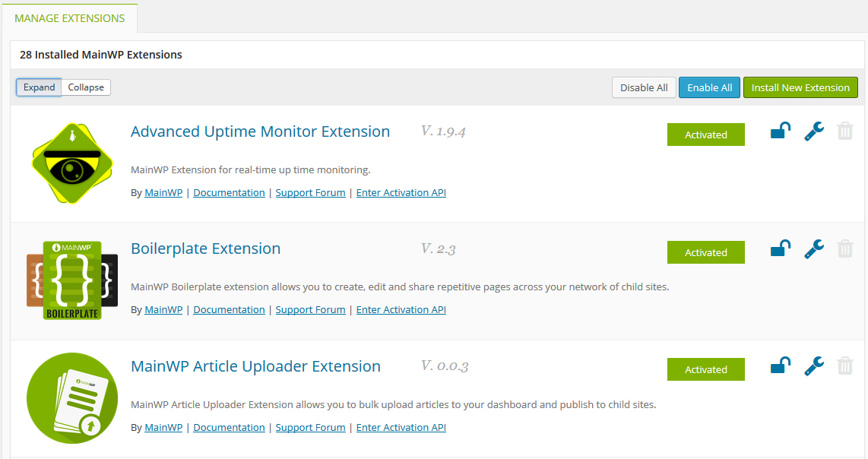
Task: Open the Manage Extensions tab
Action: (x=70, y=18)
